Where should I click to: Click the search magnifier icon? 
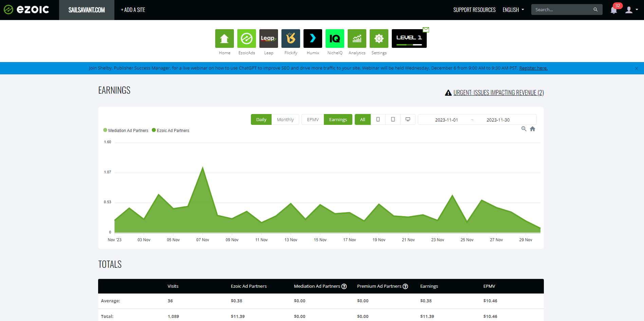coord(595,10)
